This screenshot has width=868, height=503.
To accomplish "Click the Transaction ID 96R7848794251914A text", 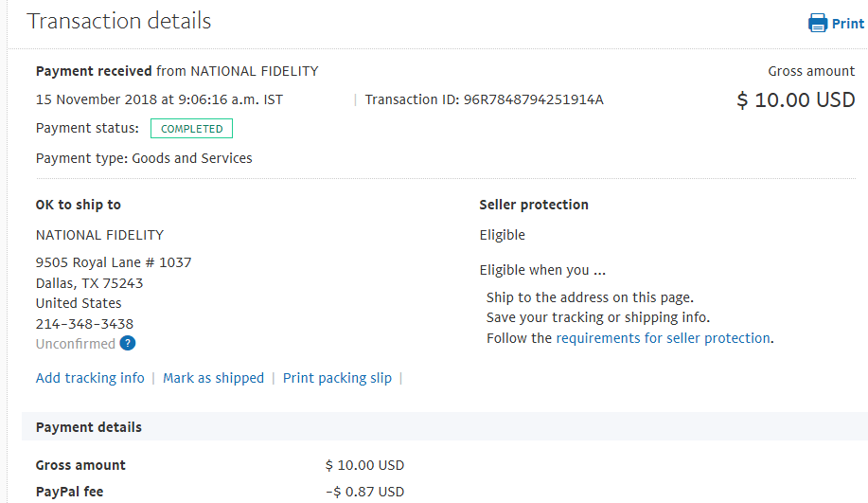I will 485,99.
